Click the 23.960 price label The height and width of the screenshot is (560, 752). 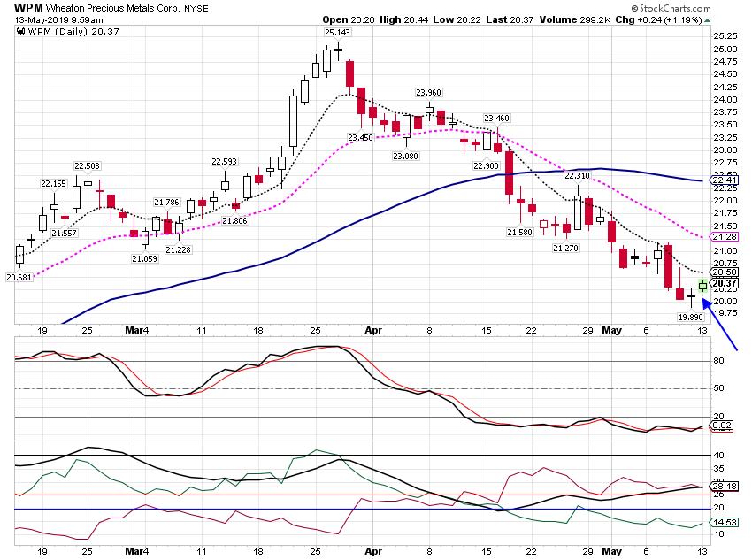(x=428, y=93)
